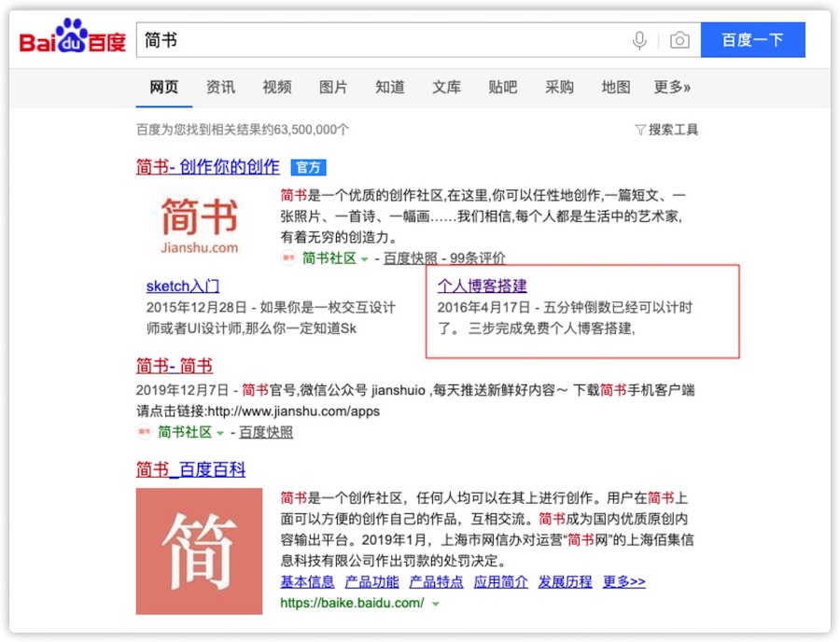
Task: Click sketch入门 snippet dated 2015年12月28日
Action: 271,318
